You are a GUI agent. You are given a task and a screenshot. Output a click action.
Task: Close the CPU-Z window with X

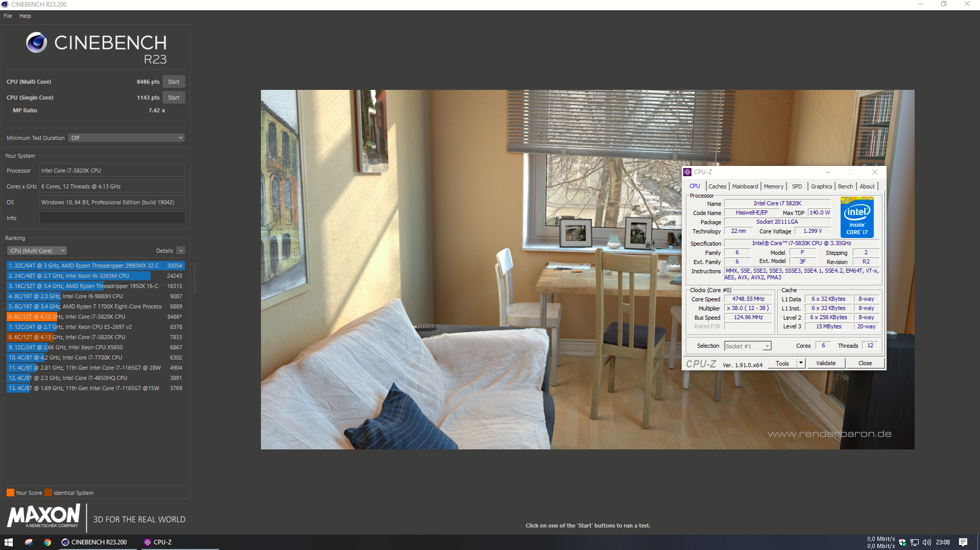pyautogui.click(x=874, y=172)
